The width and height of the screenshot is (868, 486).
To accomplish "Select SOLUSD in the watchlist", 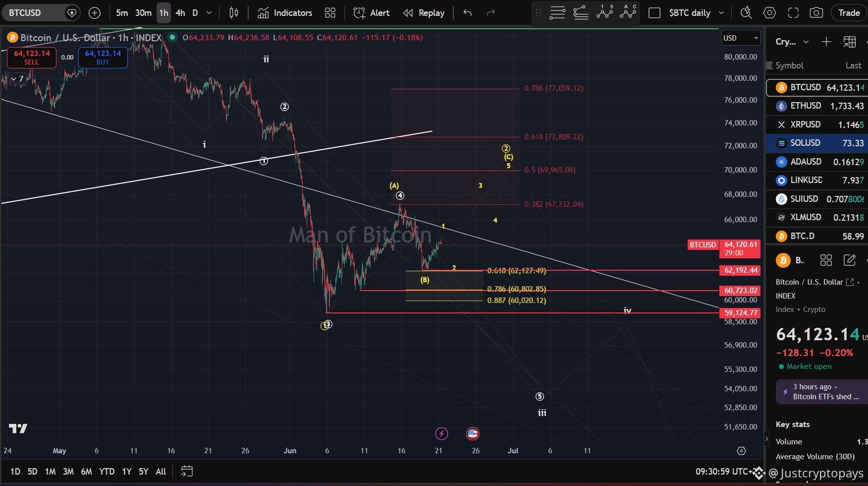I will coord(817,143).
